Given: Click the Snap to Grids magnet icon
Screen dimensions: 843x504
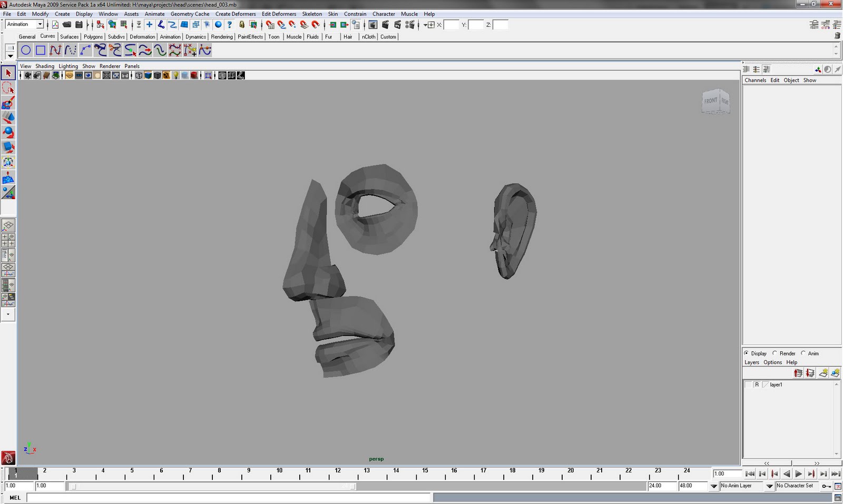Looking at the screenshot, I should tap(270, 25).
